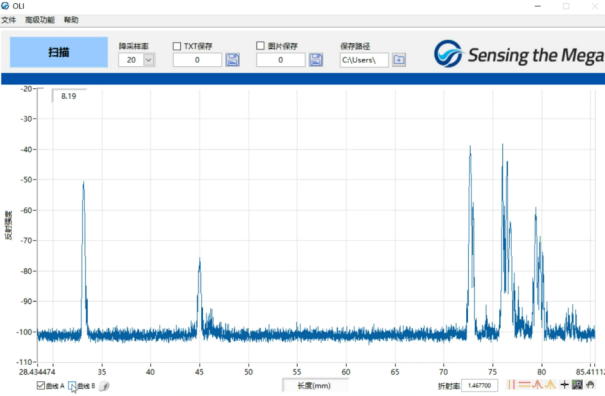Open the 帮助 menu
Screen dimensions: 605x396
pos(71,20)
